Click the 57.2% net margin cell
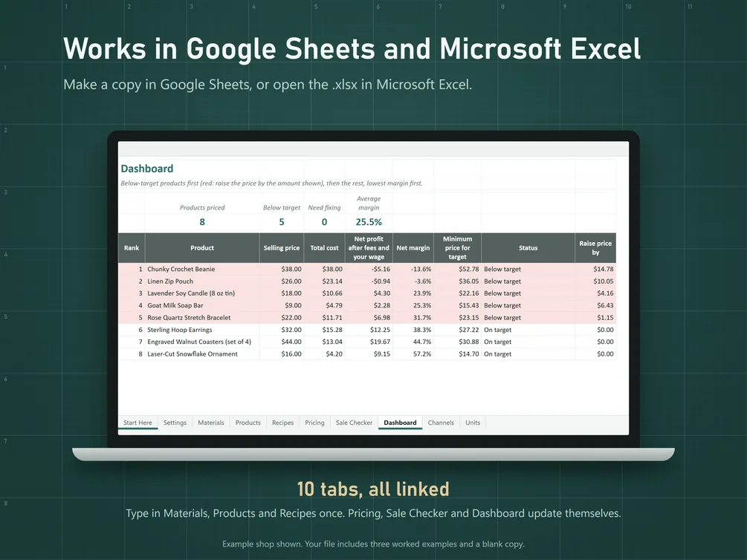The width and height of the screenshot is (747, 560). click(413, 354)
